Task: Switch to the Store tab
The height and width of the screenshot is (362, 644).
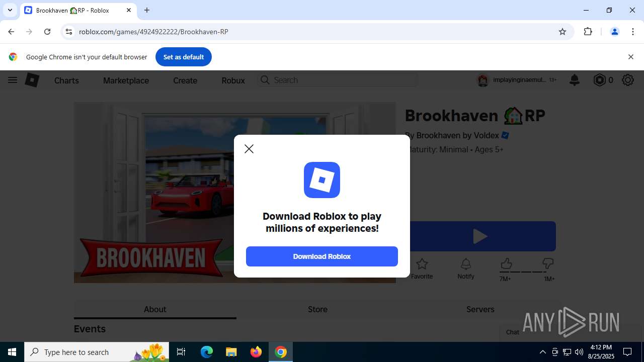Action: (317, 309)
